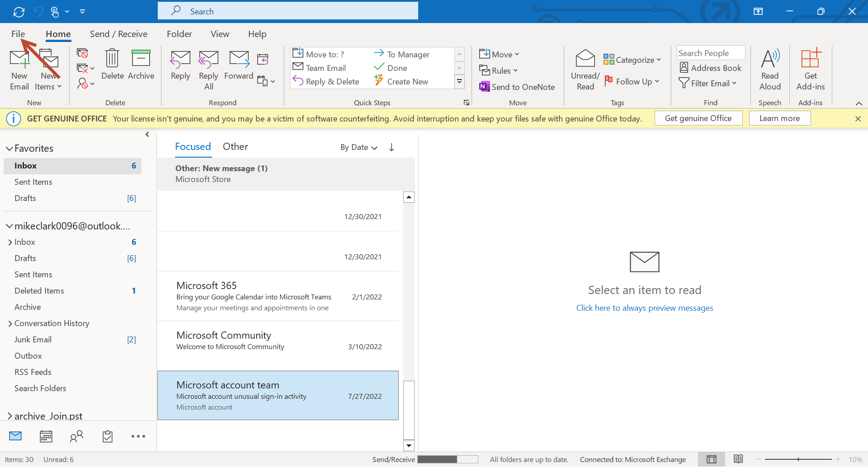
Task: Open the Categorize dropdown
Action: (x=632, y=60)
